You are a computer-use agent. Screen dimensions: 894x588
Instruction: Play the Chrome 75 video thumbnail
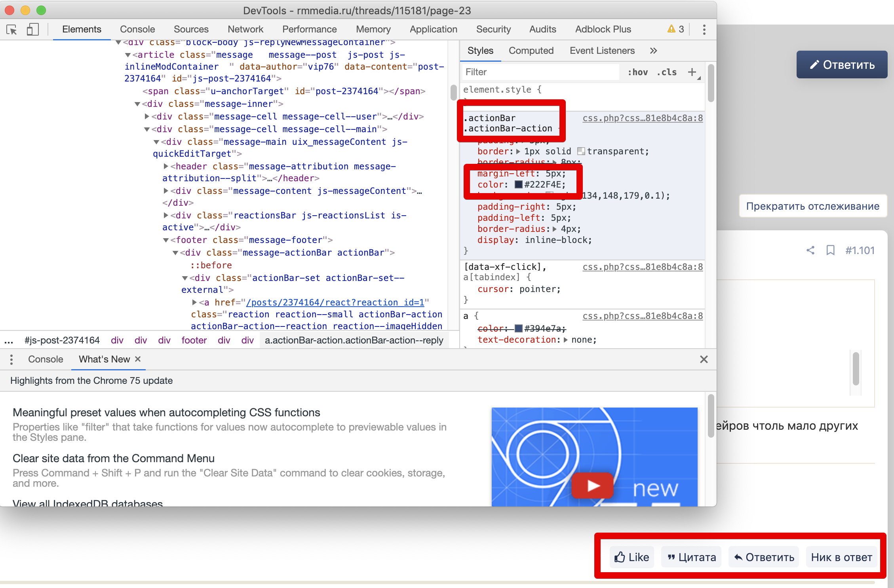point(592,485)
